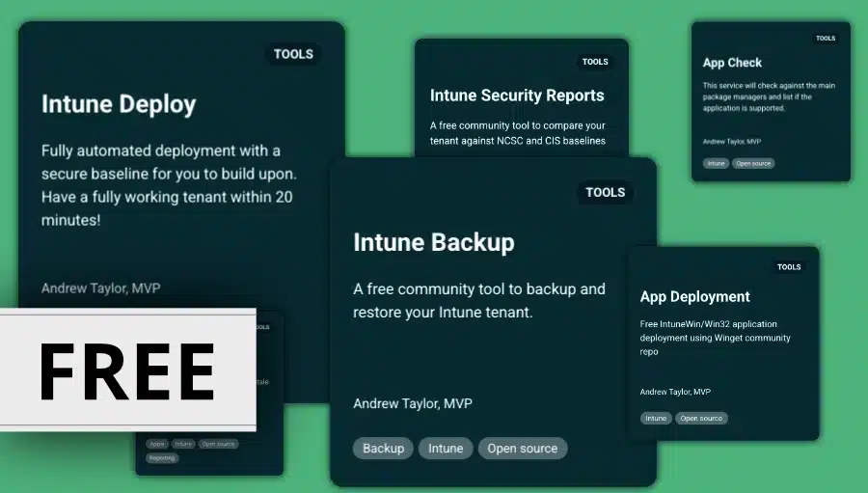Click the NCSC and CIS baselines description
This screenshot has height=493, width=868.
click(x=518, y=133)
